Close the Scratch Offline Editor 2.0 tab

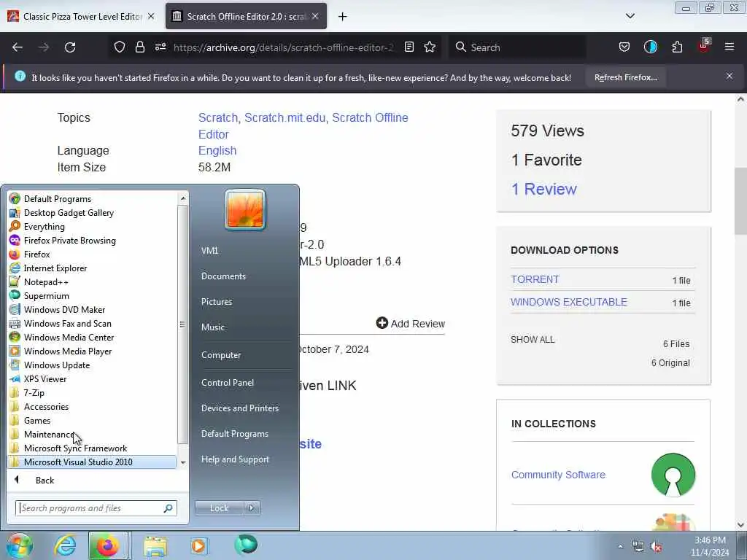pos(315,16)
